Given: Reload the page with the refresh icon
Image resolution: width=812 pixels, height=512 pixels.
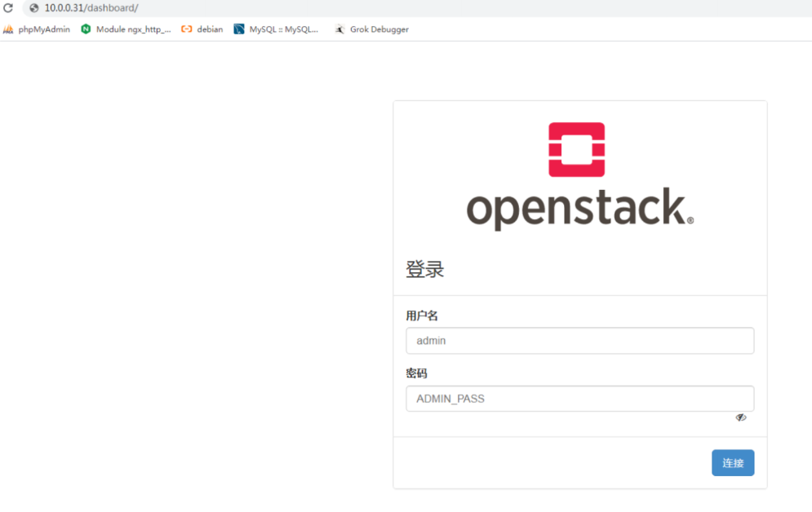Looking at the screenshot, I should (x=8, y=8).
